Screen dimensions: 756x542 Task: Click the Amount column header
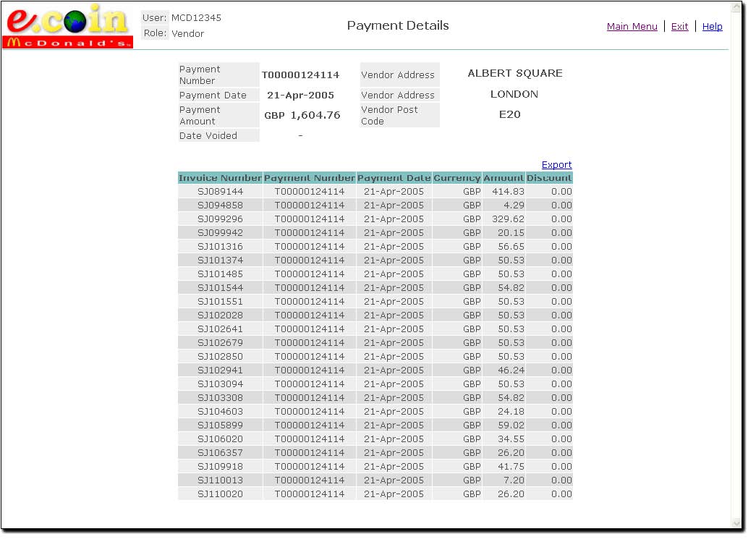504,178
